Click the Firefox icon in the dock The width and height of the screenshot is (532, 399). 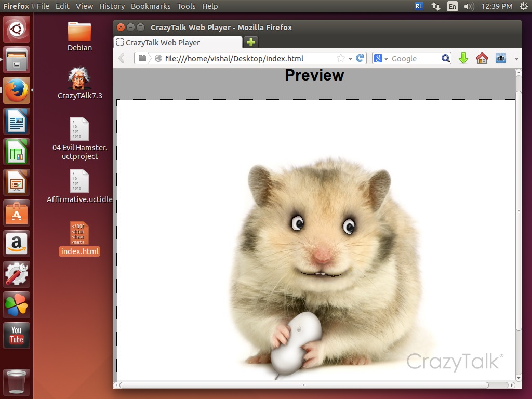17,90
